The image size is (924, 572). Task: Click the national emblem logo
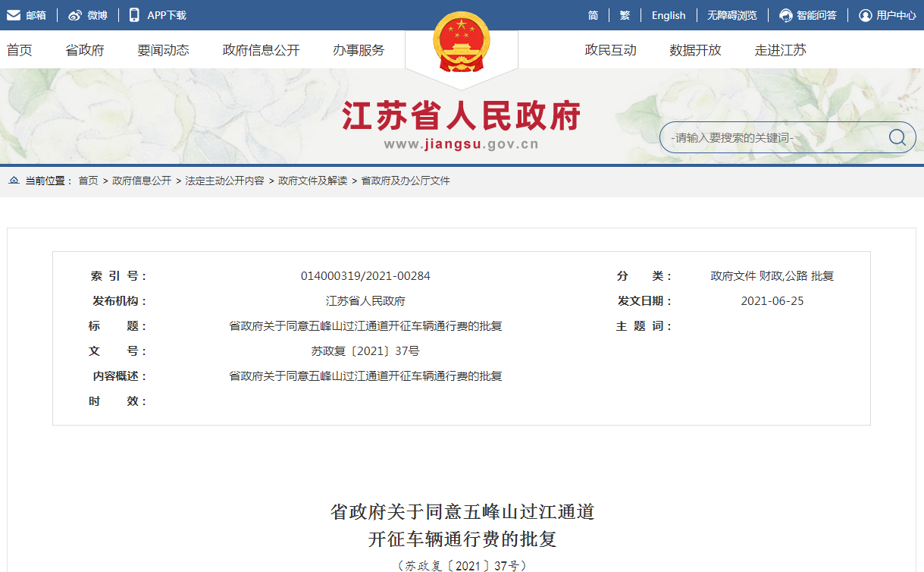click(462, 43)
